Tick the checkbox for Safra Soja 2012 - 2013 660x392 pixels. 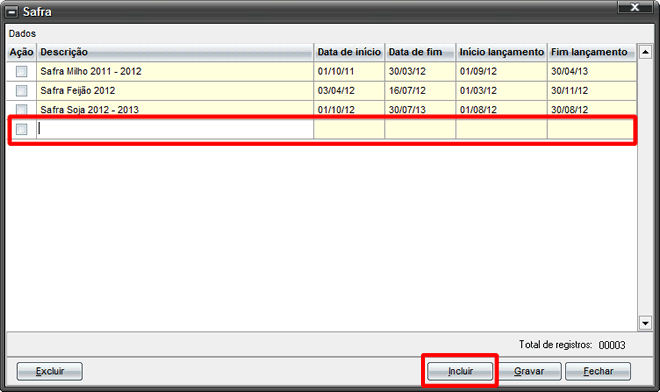coord(21,109)
